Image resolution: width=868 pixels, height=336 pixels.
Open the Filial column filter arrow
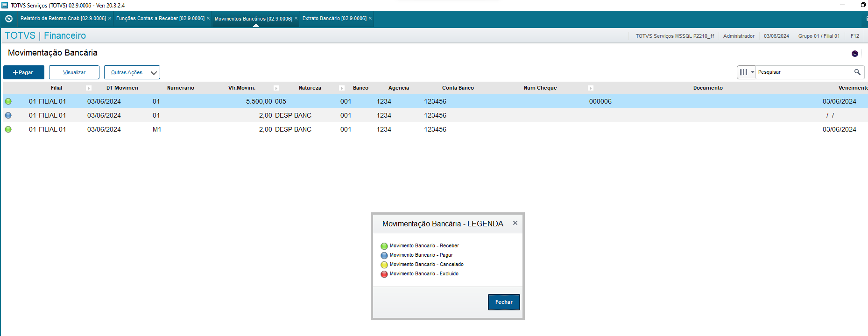click(89, 88)
